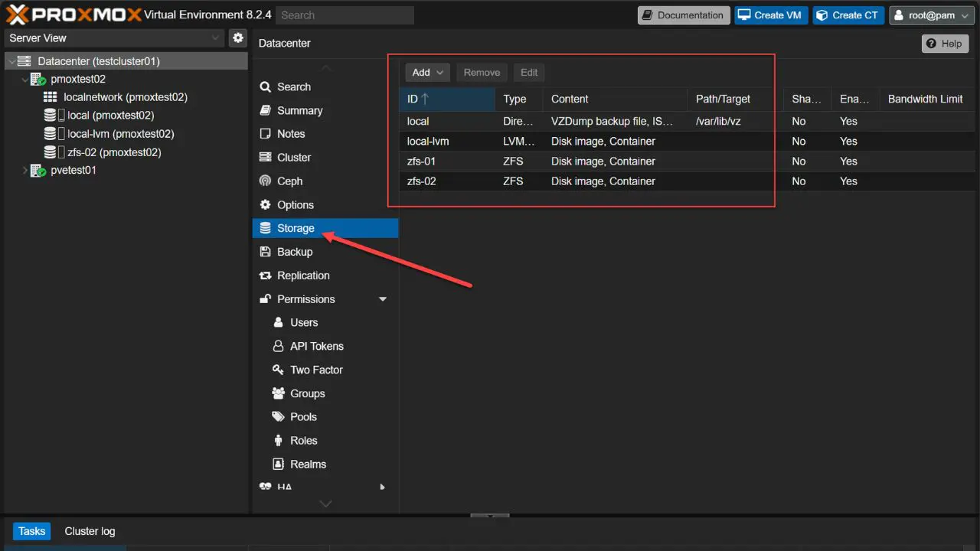Image resolution: width=980 pixels, height=551 pixels.
Task: Open the Summary menu item
Action: point(299,110)
